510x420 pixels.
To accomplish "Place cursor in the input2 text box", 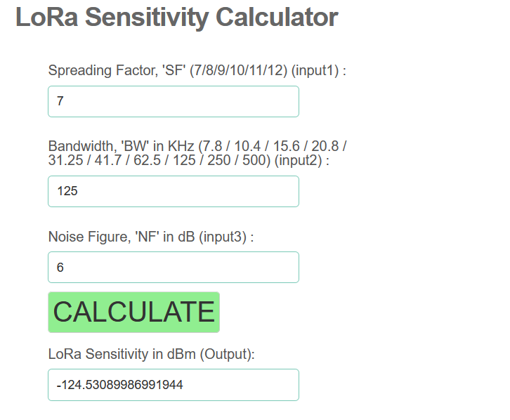I will click(173, 191).
